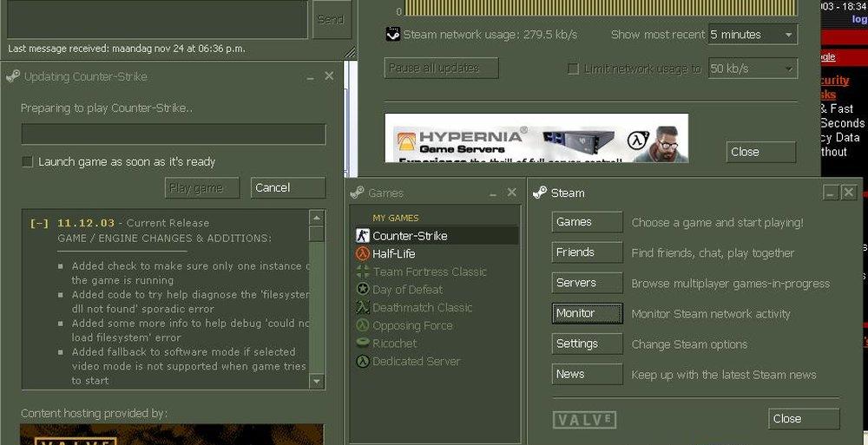Select Opposing Force list entry
The height and width of the screenshot is (445, 868).
[x=435, y=325]
